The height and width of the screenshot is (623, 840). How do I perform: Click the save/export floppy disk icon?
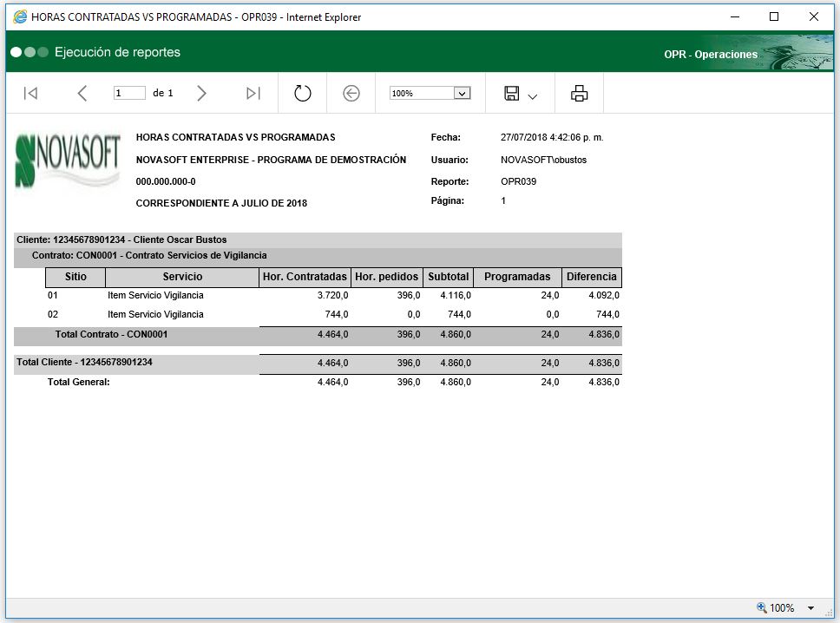coord(512,94)
